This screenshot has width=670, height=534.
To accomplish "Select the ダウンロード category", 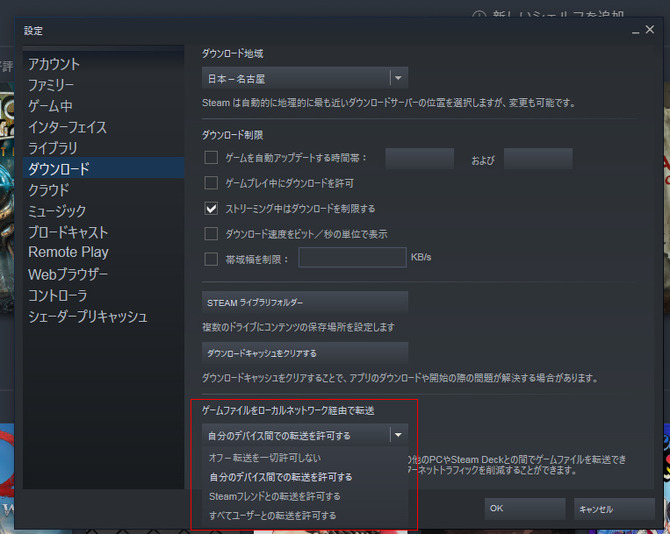I will pyautogui.click(x=104, y=168).
